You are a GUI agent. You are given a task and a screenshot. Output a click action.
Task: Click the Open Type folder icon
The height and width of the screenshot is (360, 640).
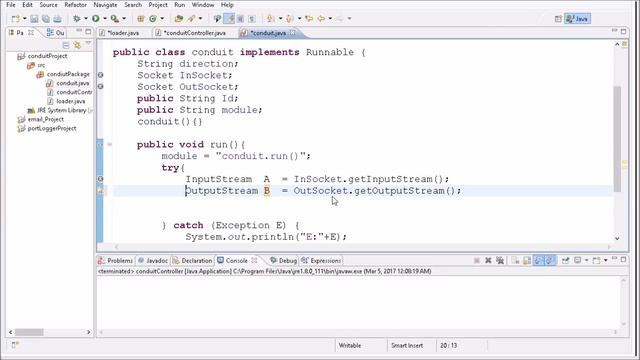[x=178, y=19]
